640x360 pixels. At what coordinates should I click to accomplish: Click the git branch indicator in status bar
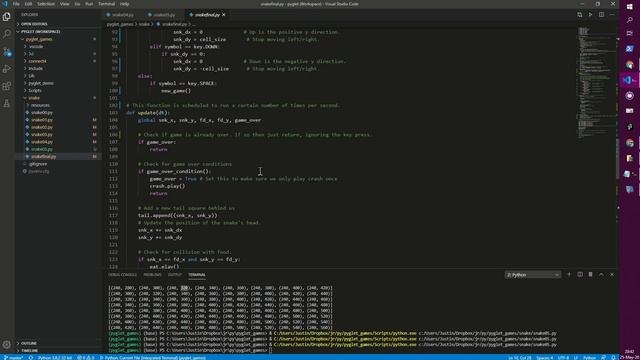point(13,358)
